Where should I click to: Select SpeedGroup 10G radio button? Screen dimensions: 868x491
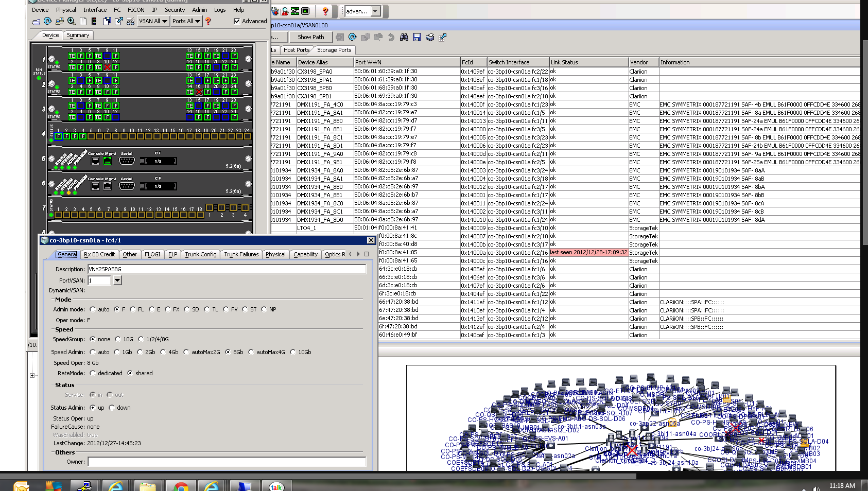pos(118,339)
